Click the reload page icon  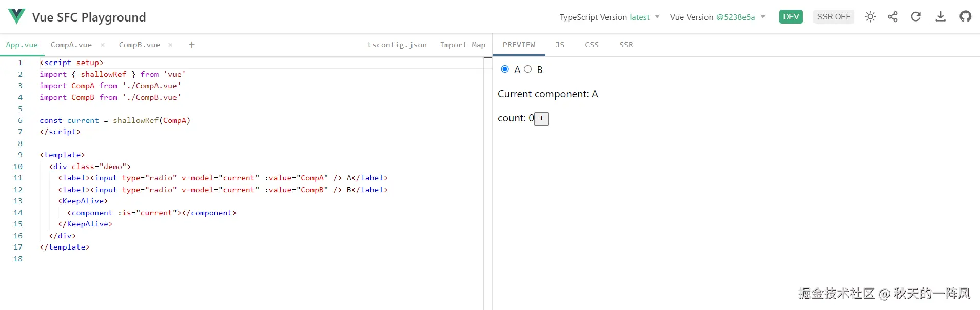click(x=916, y=17)
